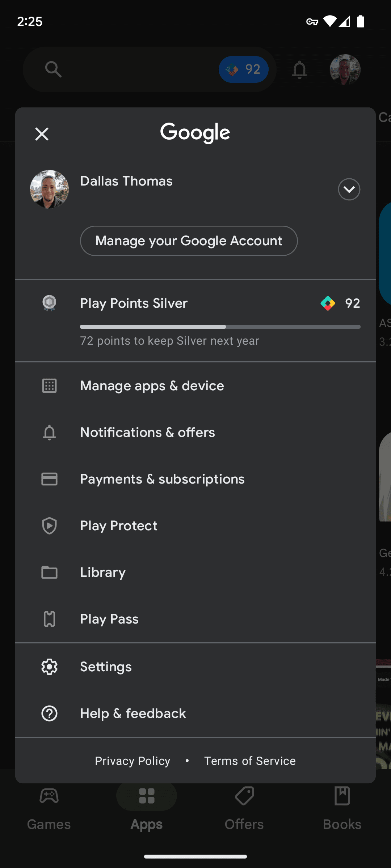This screenshot has height=868, width=391.
Task: Select Play Points Silver progress bar
Action: pyautogui.click(x=220, y=327)
